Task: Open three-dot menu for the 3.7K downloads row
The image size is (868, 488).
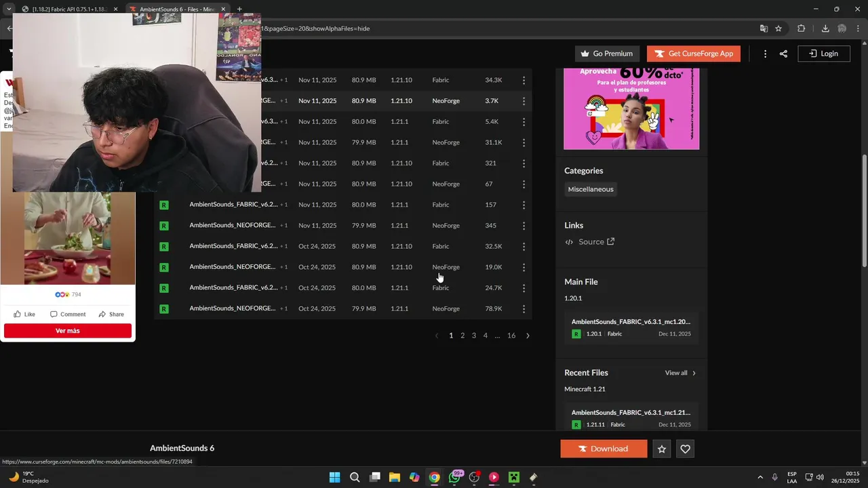Action: pyautogui.click(x=524, y=101)
